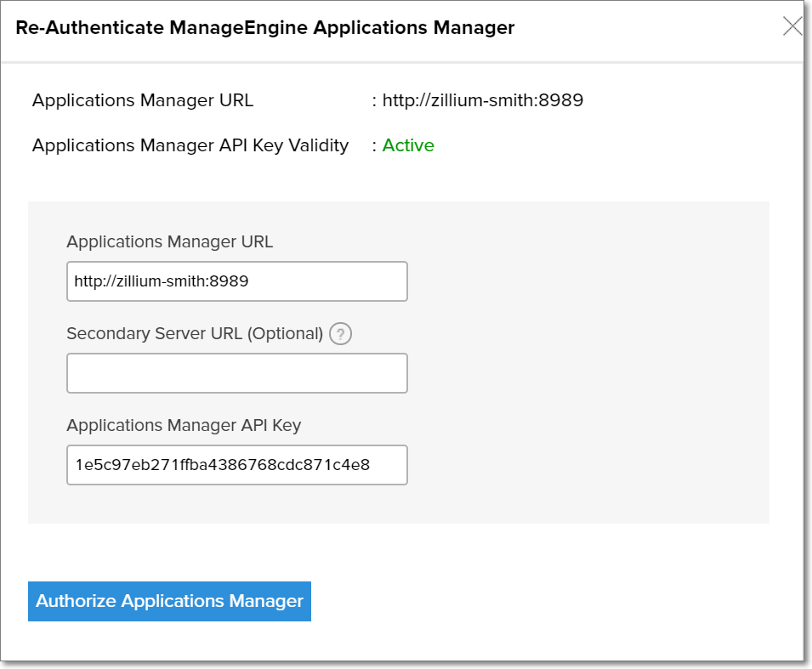Focus the Applications Manager URL input field

coord(237,281)
